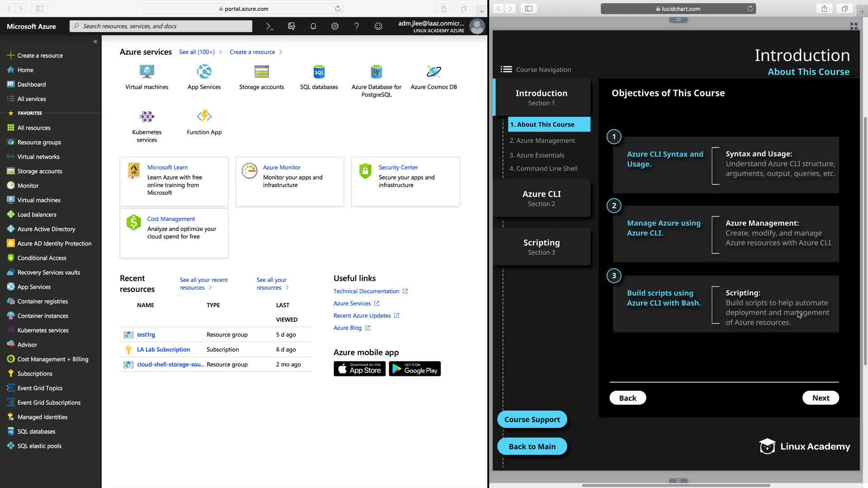The width and height of the screenshot is (868, 488).
Task: Click the notifications bell icon
Action: [313, 26]
